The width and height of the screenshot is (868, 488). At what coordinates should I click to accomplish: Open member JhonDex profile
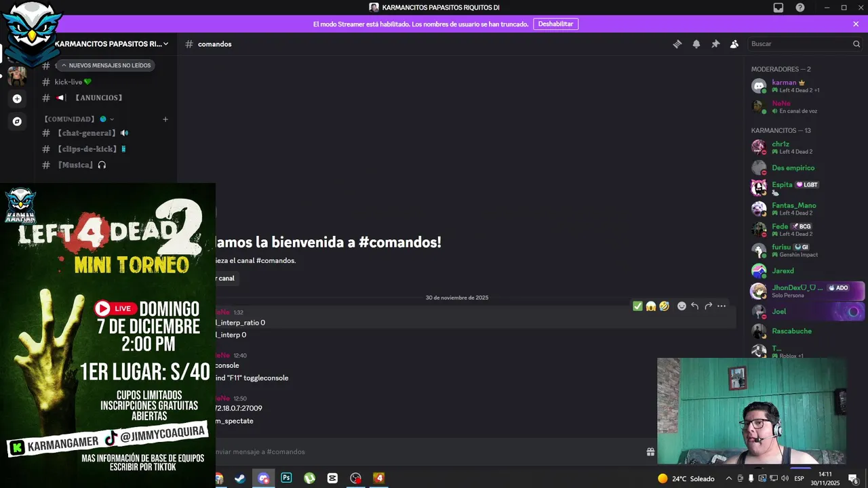[806, 291]
